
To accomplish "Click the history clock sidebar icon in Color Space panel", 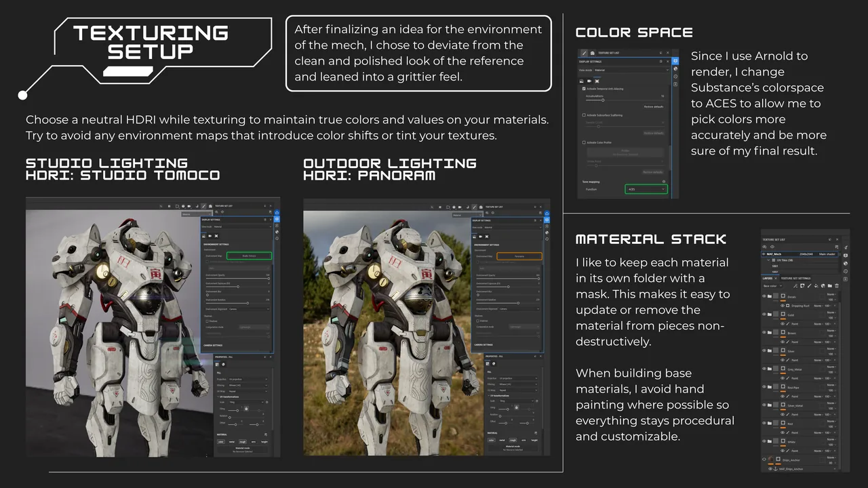I will pos(675,77).
